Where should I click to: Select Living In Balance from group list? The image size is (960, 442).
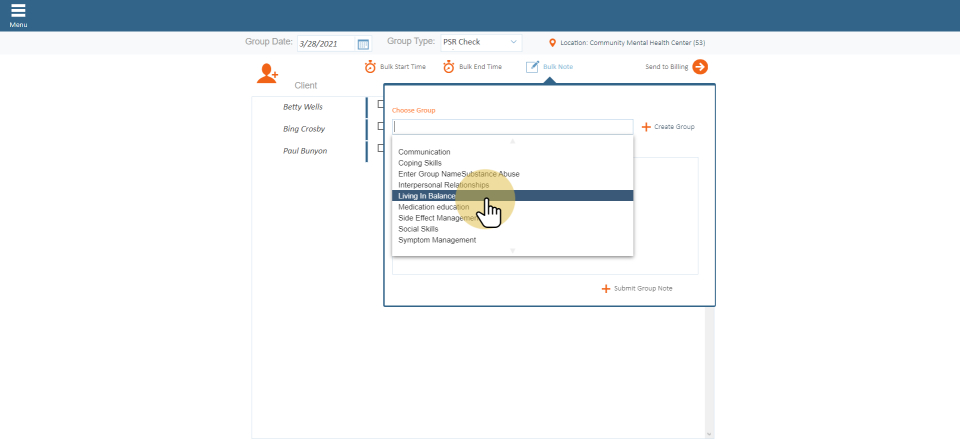click(x=427, y=196)
